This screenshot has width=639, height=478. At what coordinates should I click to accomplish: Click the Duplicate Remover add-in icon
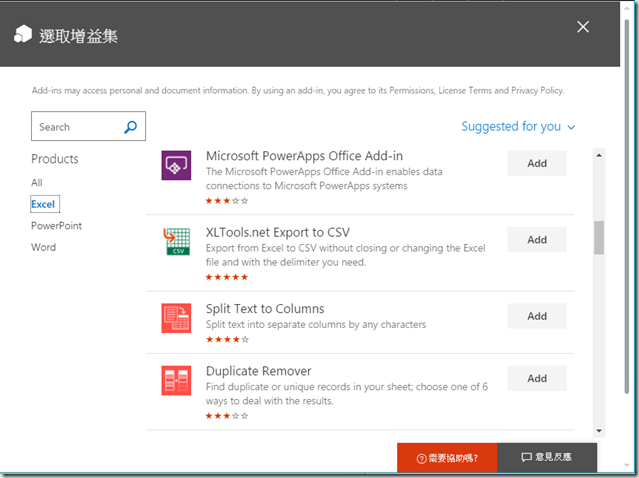[x=176, y=380]
